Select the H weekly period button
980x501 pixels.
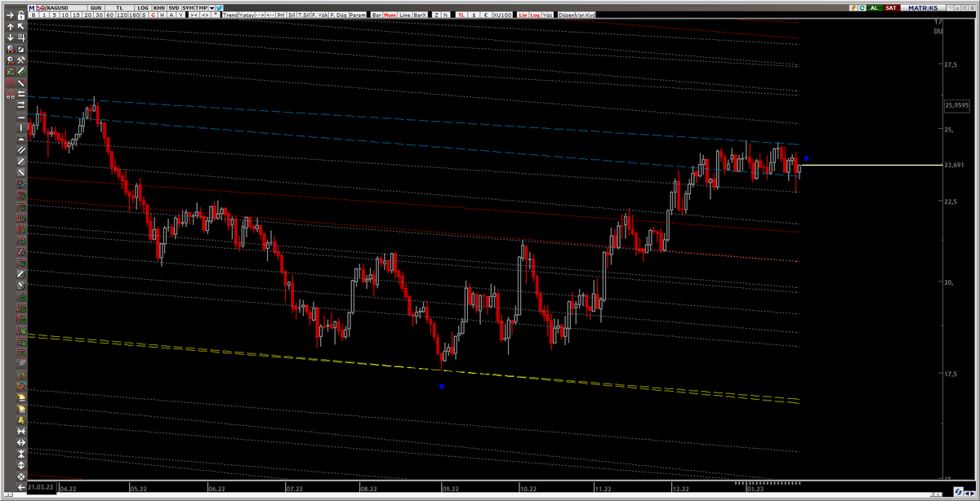coord(162,15)
